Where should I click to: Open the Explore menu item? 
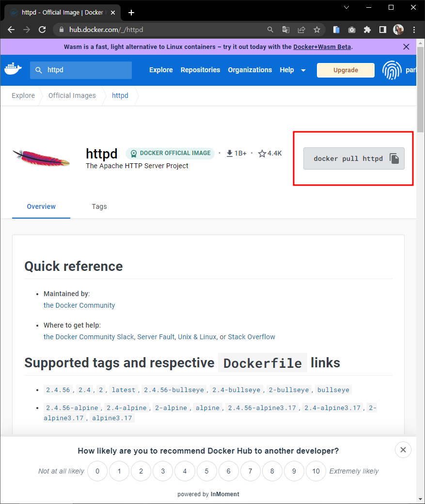(161, 70)
